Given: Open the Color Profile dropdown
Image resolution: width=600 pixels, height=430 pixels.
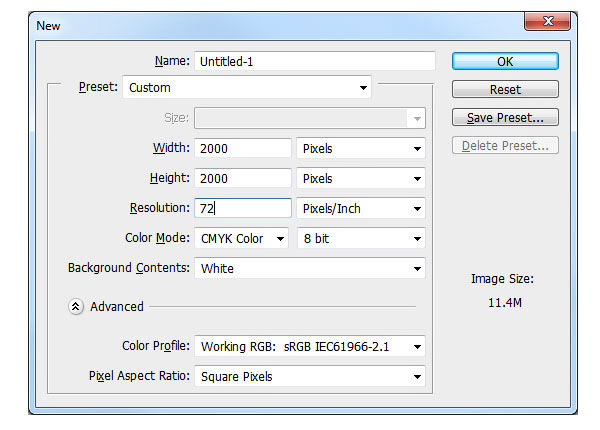Looking at the screenshot, I should pos(310,347).
